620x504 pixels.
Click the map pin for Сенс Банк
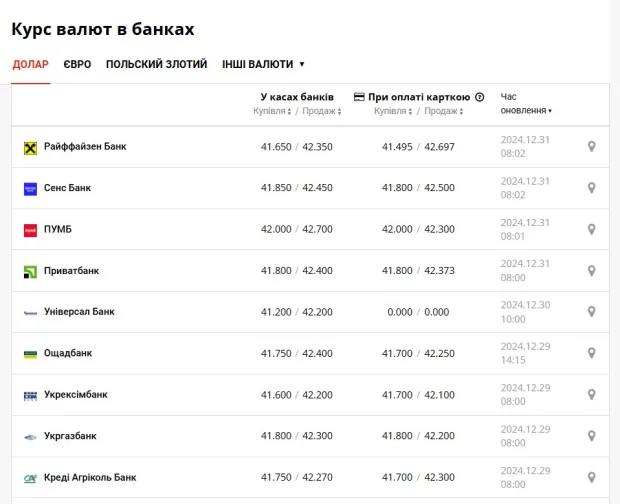[x=591, y=188]
